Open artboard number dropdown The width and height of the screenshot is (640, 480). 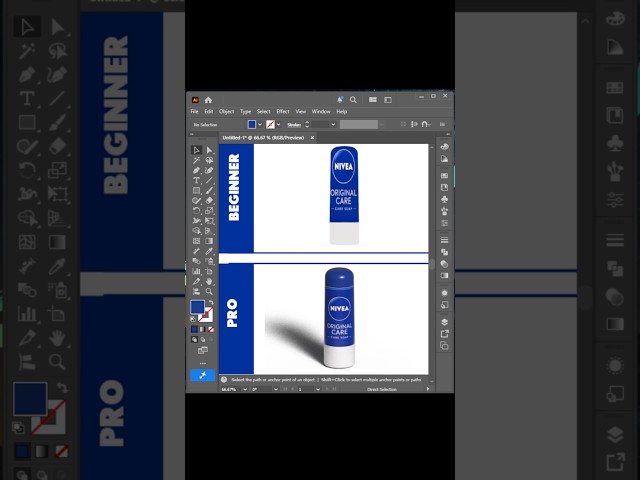point(318,389)
